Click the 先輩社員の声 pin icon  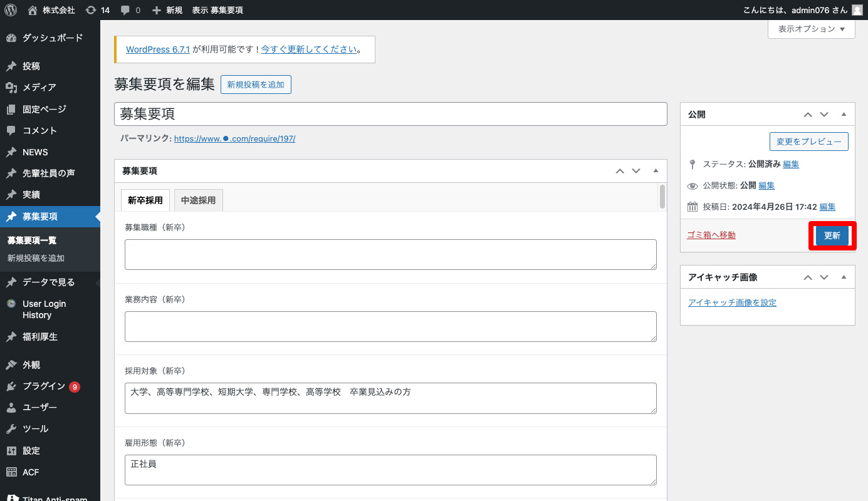click(11, 173)
